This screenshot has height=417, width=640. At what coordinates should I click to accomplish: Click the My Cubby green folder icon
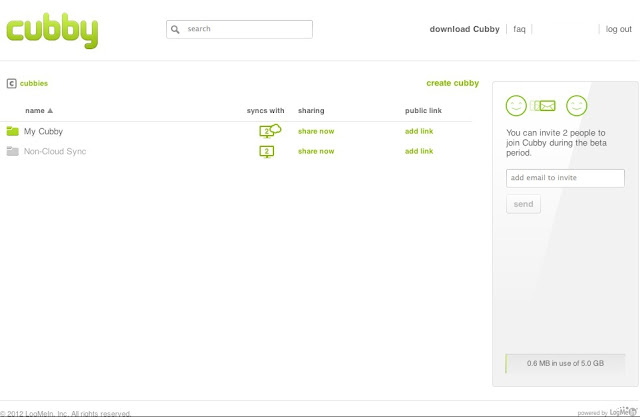[x=13, y=131]
